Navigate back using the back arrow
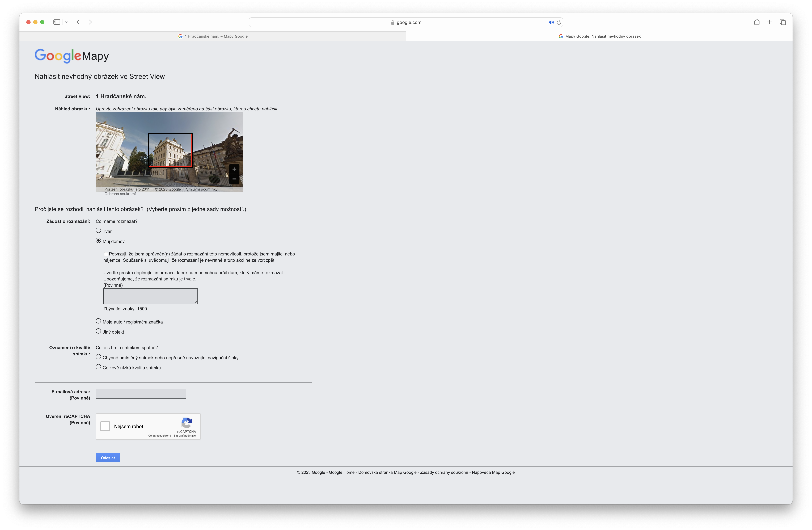Image resolution: width=812 pixels, height=530 pixels. tap(78, 22)
